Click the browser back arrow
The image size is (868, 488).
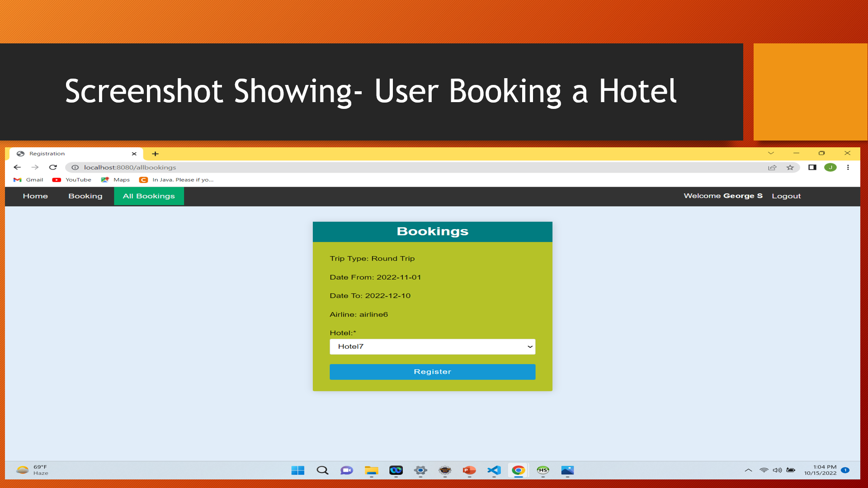tap(17, 167)
